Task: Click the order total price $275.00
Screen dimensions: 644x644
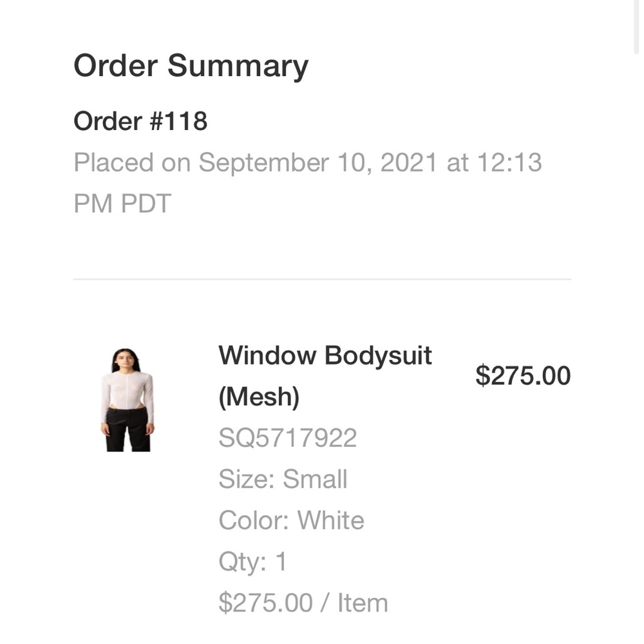Action: click(x=522, y=376)
